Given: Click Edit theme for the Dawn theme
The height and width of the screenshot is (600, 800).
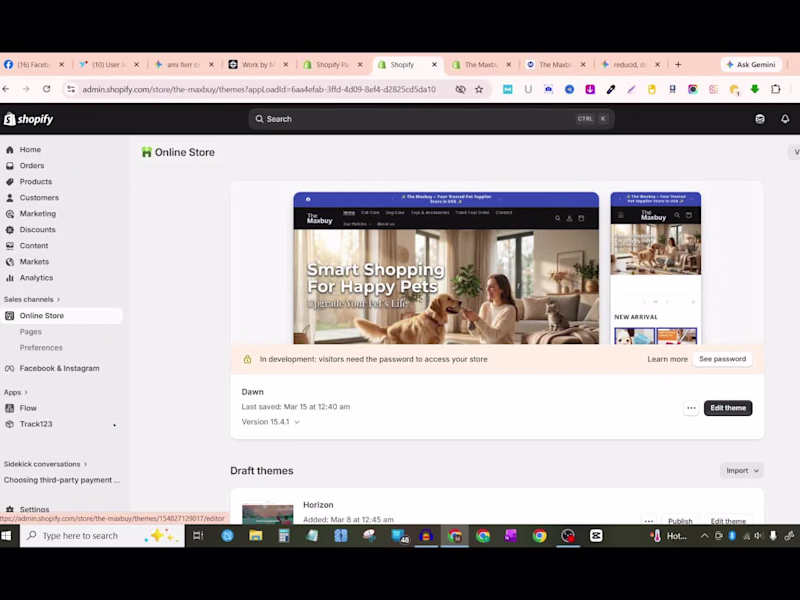Looking at the screenshot, I should [x=728, y=408].
